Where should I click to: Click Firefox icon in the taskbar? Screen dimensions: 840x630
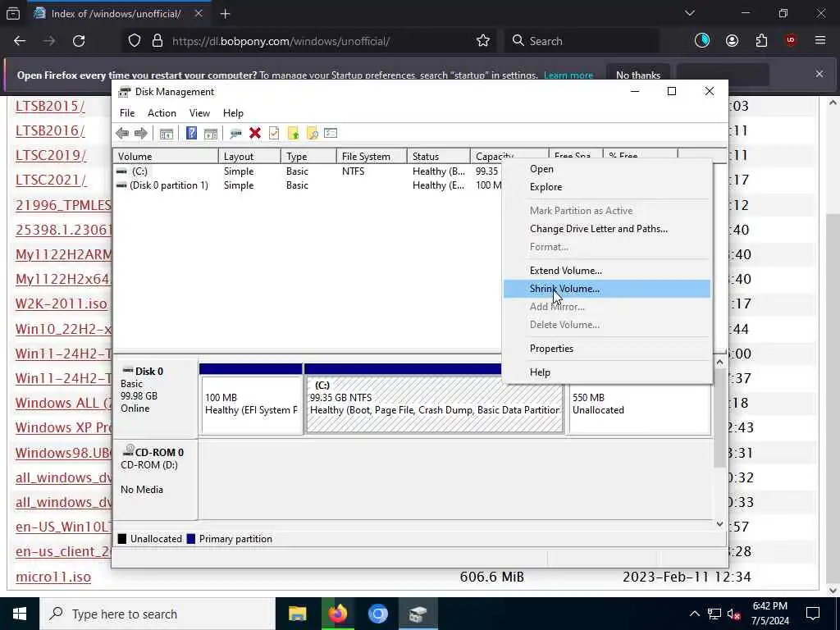click(337, 614)
